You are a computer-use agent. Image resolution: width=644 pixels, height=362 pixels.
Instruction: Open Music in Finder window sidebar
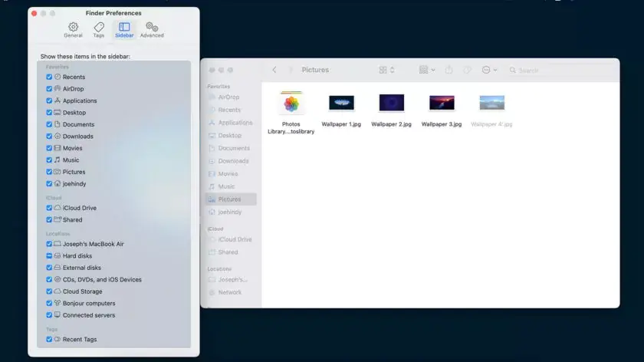[231, 186]
